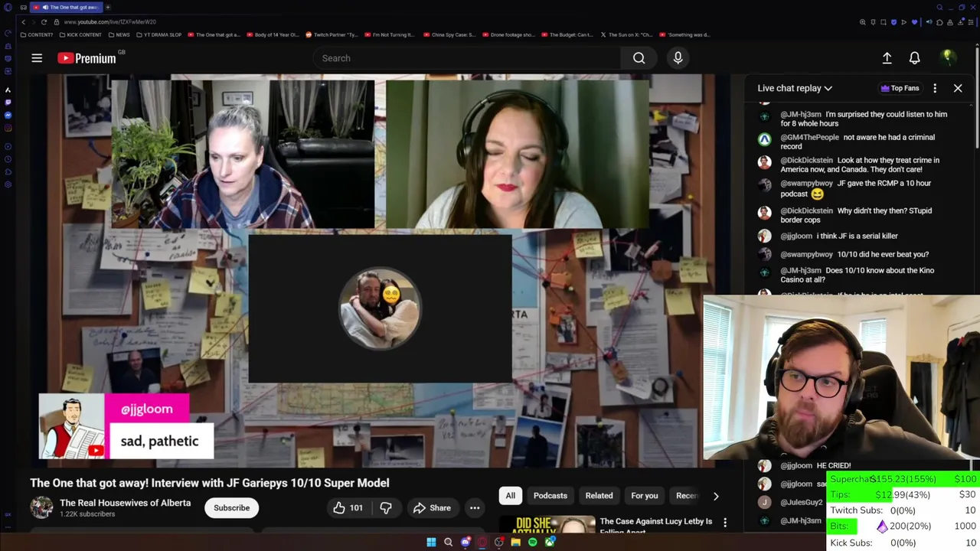Select the For you filter chip
Viewport: 980px width, 551px height.
(645, 495)
